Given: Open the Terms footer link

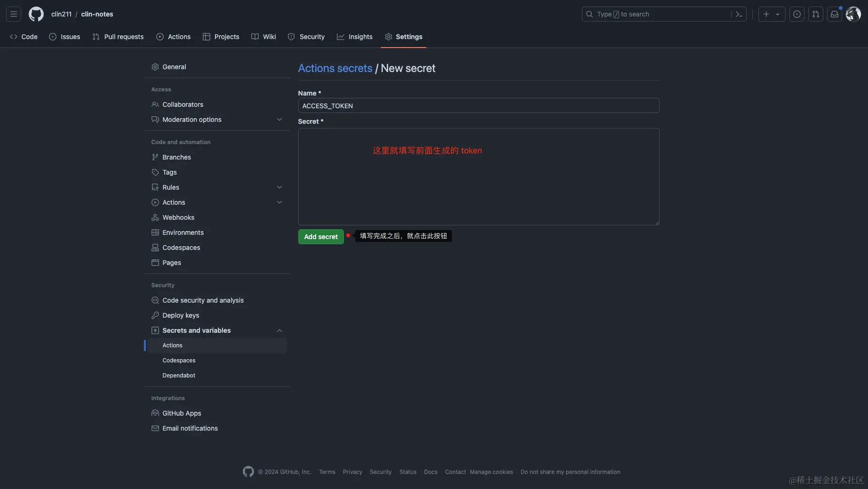Looking at the screenshot, I should click(x=327, y=472).
